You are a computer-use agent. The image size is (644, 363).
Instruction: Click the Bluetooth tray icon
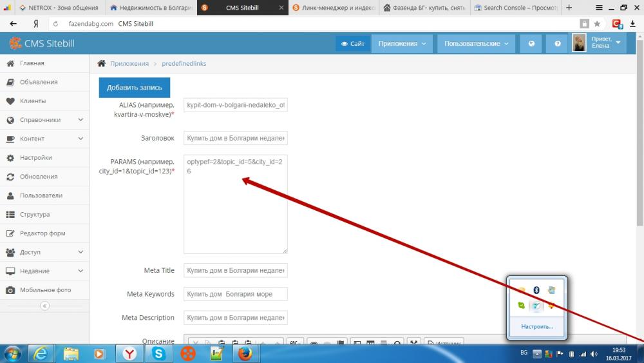[536, 290]
